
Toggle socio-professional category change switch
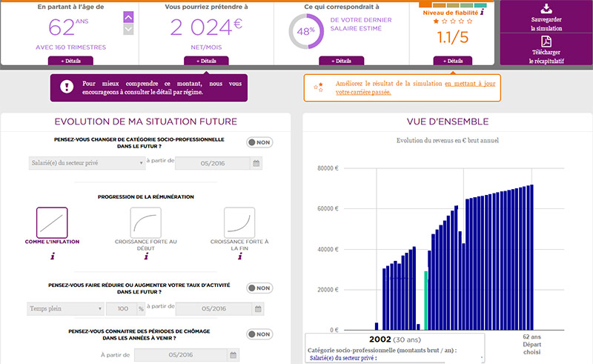259,142
